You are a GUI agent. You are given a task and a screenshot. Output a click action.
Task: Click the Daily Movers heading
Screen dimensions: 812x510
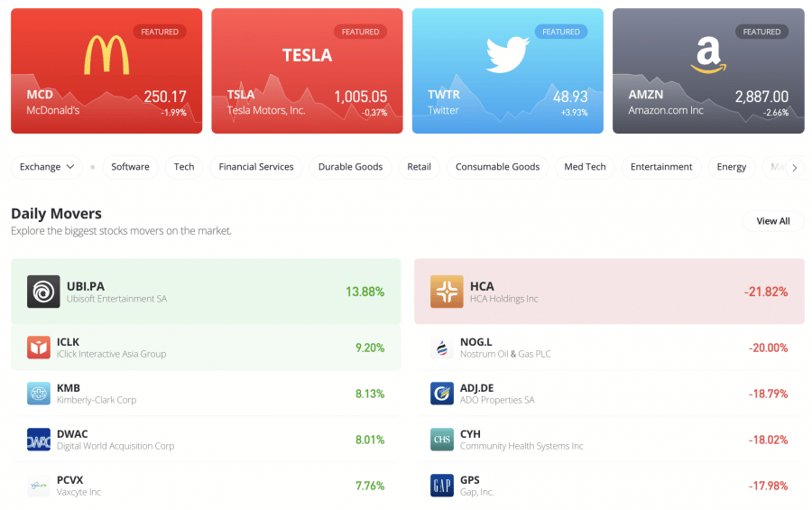point(57,214)
